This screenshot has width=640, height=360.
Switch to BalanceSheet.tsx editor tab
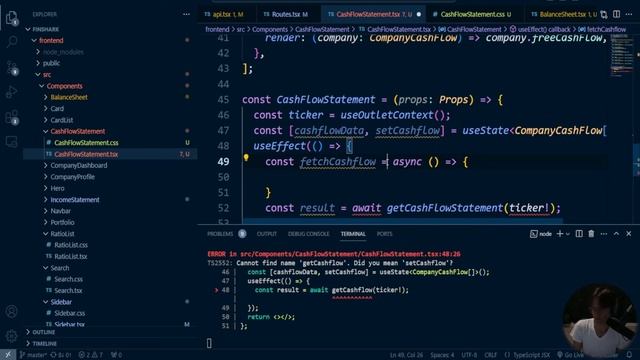pyautogui.click(x=563, y=14)
